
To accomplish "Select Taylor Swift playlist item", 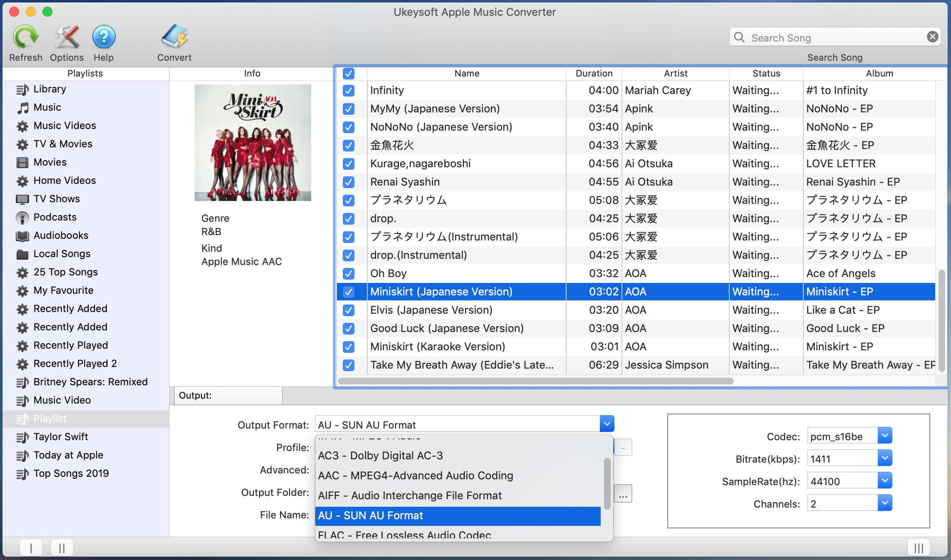I will 60,436.
